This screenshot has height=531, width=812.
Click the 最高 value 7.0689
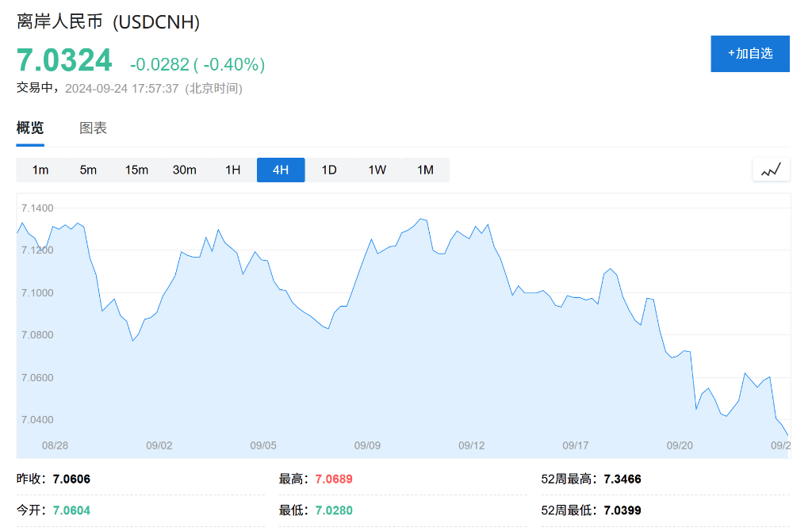tap(334, 479)
